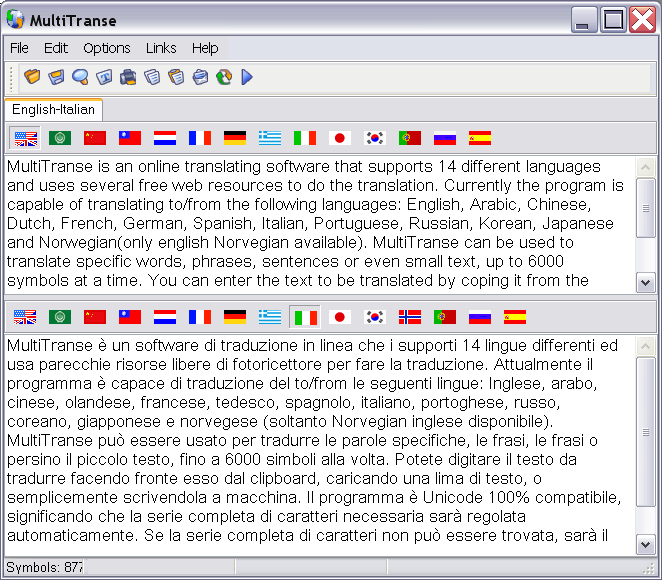Viewport: 662px width, 580px height.
Task: Click the mail envelope toolbar icon
Action: tap(200, 77)
